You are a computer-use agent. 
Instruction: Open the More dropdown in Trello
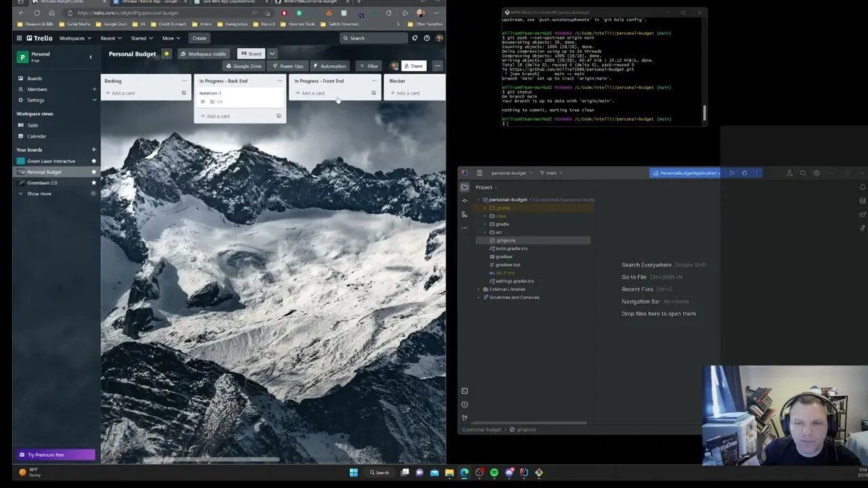[170, 38]
